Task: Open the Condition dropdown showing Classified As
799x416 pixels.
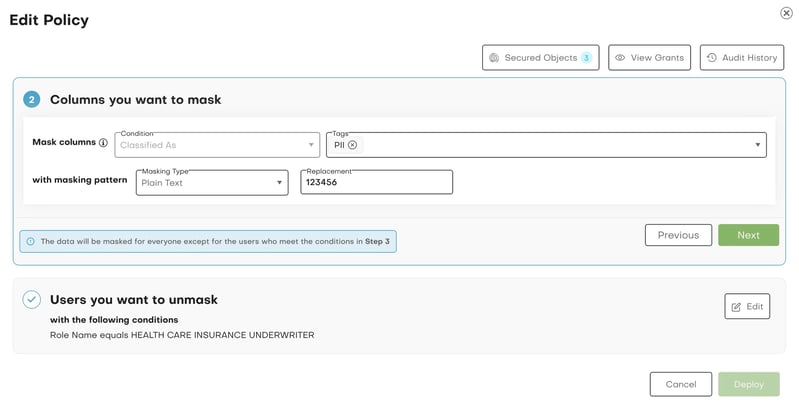Action: pyautogui.click(x=217, y=145)
